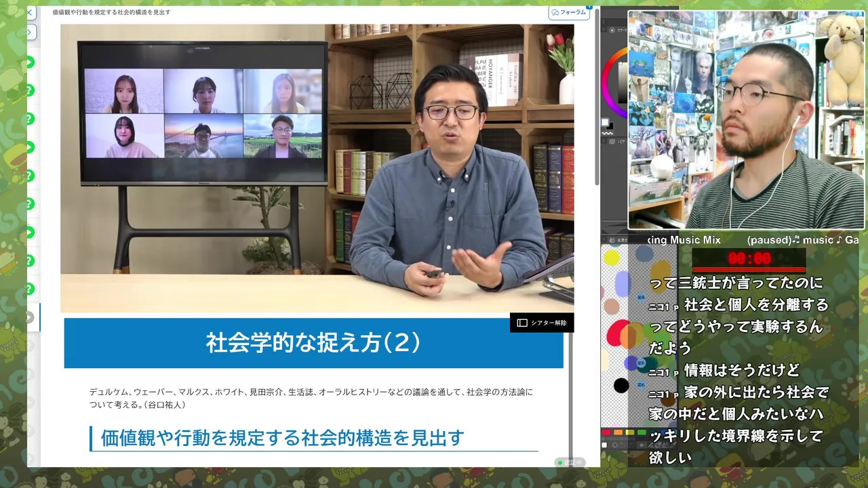Click the color circle panel icon in the paint app
This screenshot has width=868, height=488.
(x=612, y=30)
